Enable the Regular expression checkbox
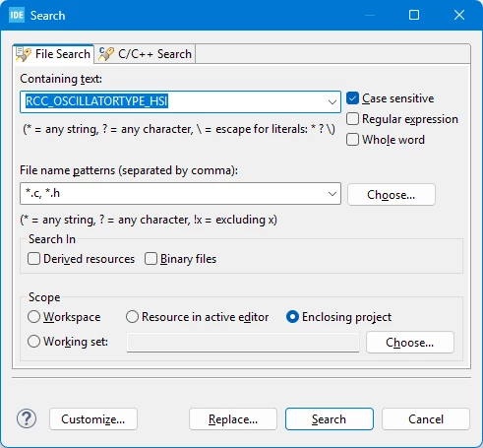 pyautogui.click(x=352, y=119)
